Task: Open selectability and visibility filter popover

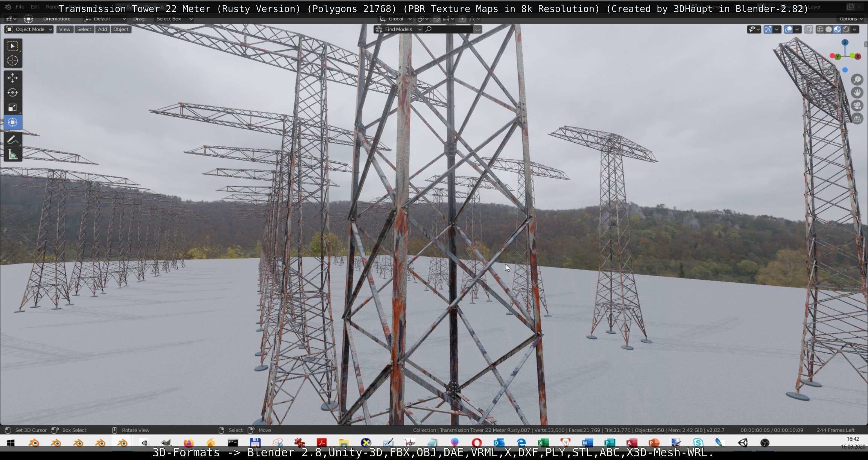Action: click(754, 29)
